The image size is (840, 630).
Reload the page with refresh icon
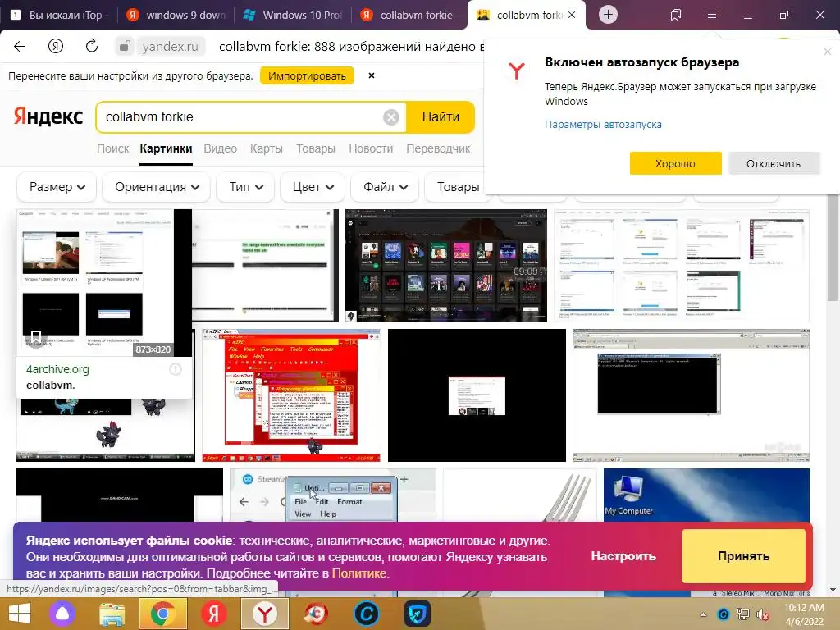92,46
